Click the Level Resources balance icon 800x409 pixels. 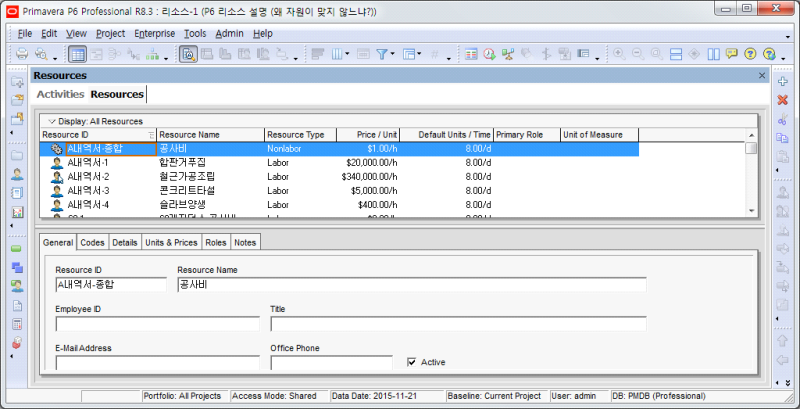tap(508, 54)
